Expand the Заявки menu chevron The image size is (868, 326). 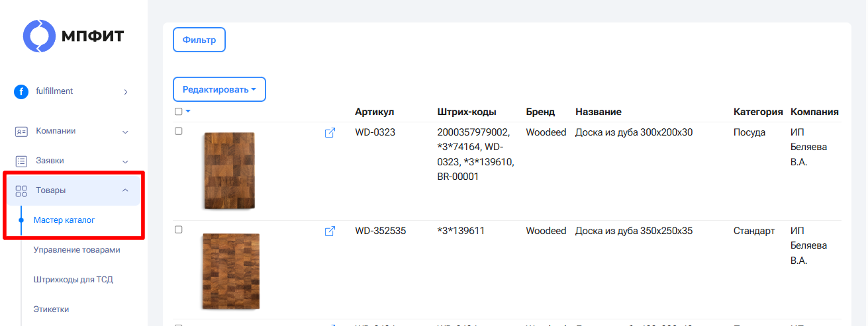pyautogui.click(x=125, y=161)
